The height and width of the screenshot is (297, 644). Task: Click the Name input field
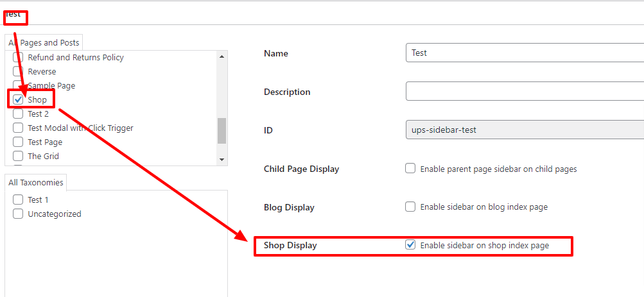(524, 53)
